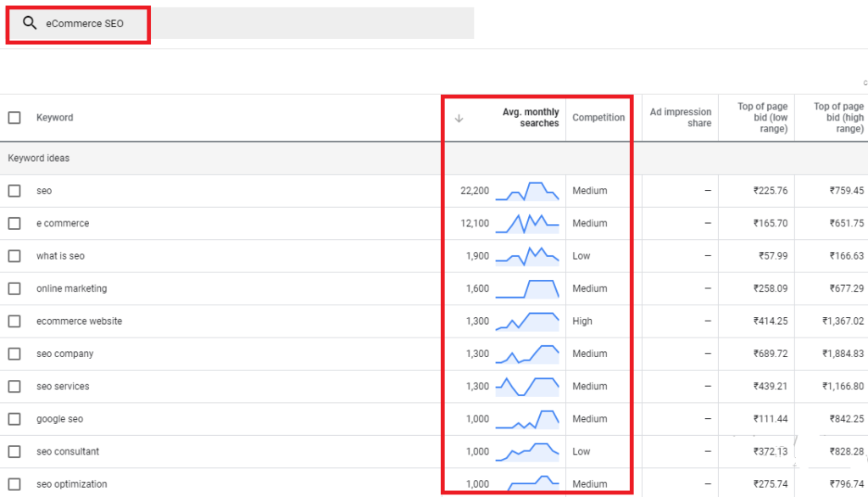Screen dimensions: 868x497
Task: Click the ₹1,367.02 high bid value
Action: [x=843, y=321]
